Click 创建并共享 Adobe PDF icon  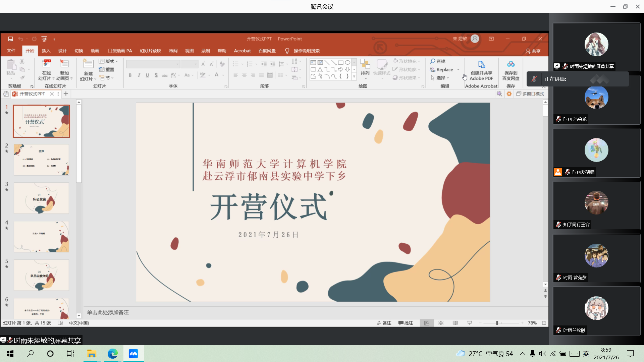(x=481, y=70)
